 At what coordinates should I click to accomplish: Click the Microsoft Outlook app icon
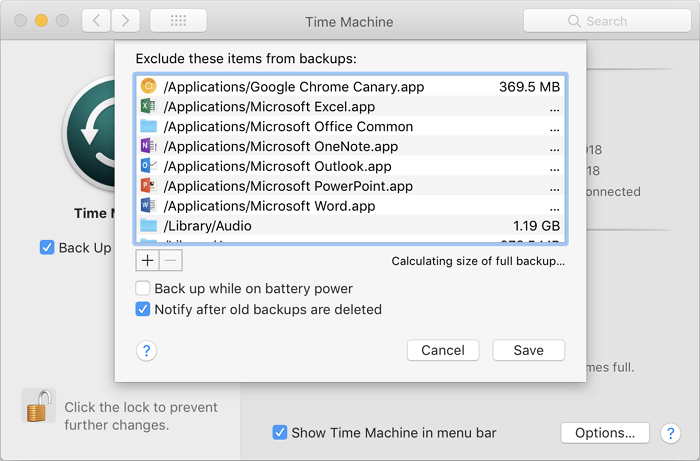(149, 166)
